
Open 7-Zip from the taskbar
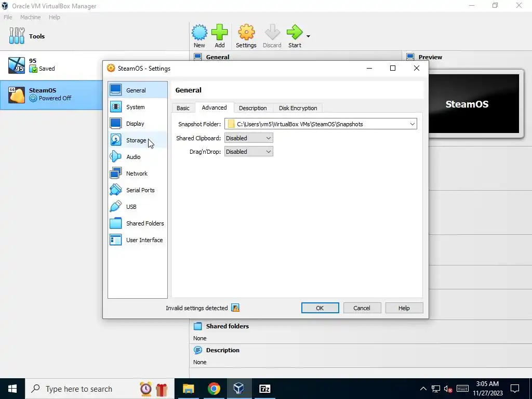click(264, 389)
